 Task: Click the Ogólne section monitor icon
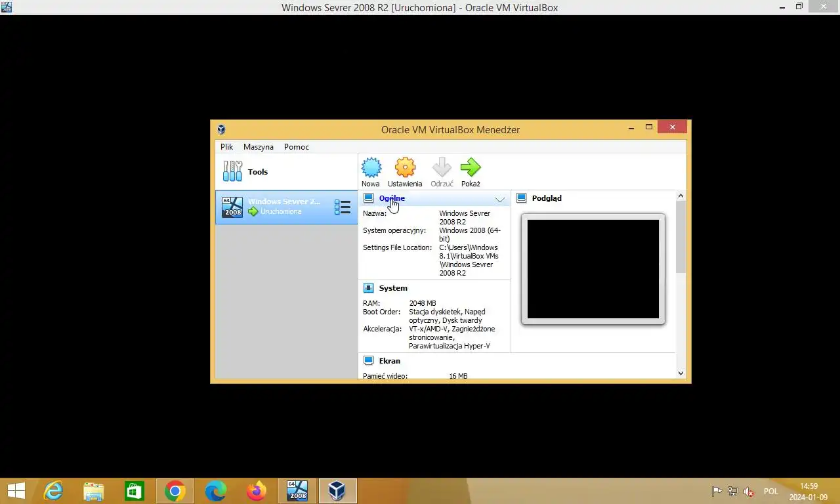pos(369,198)
